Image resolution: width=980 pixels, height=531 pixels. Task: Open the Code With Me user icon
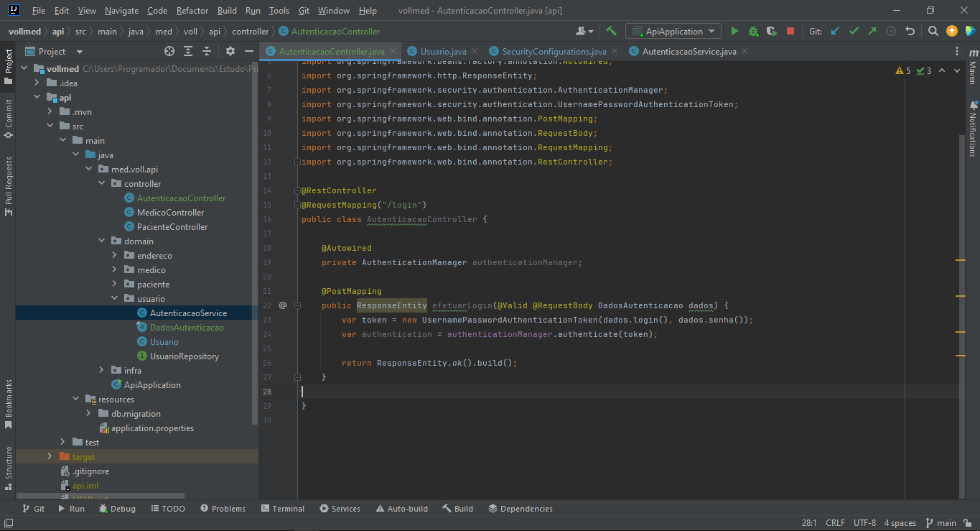[x=584, y=31]
